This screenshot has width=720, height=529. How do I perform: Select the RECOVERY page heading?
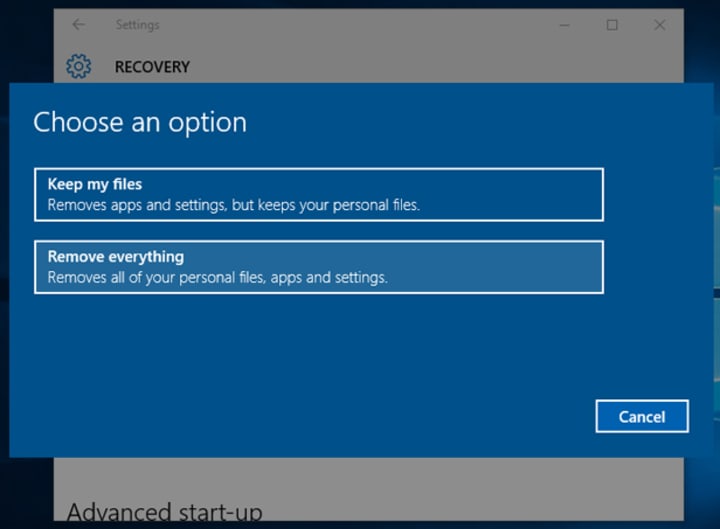(x=152, y=67)
